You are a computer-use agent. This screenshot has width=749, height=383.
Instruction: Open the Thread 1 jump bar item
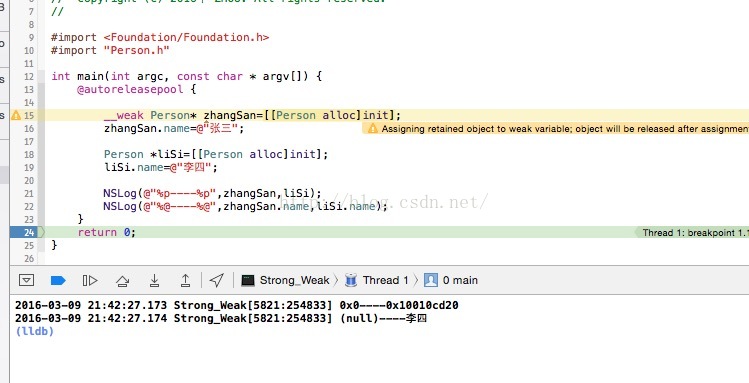point(376,280)
